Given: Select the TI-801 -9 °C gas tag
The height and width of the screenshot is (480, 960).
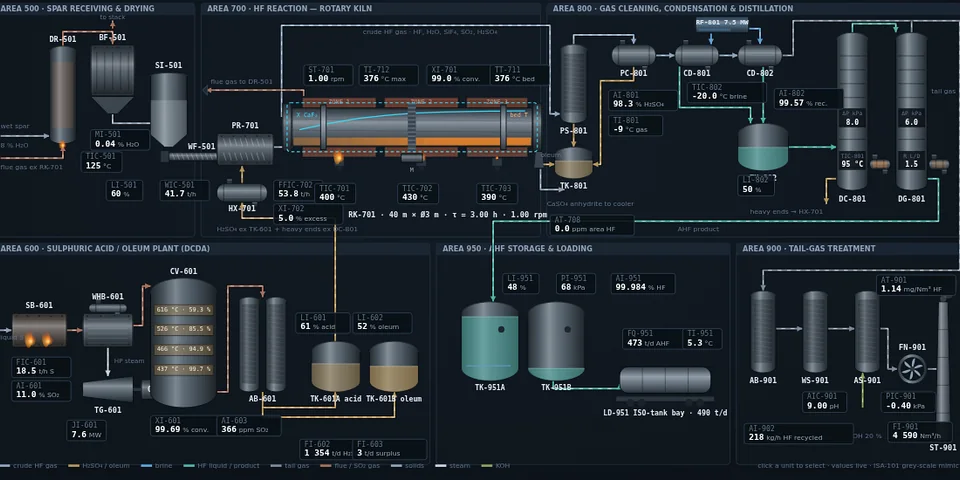Looking at the screenshot, I should pyautogui.click(x=636, y=126).
